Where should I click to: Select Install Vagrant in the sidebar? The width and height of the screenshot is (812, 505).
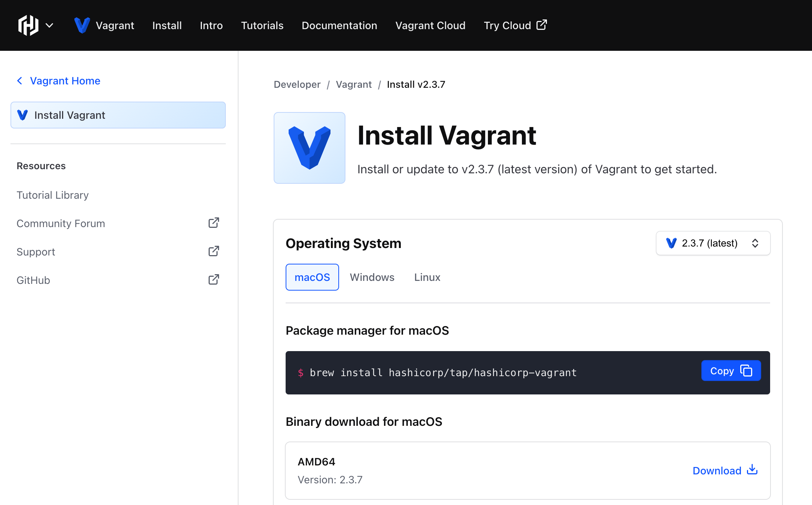118,115
